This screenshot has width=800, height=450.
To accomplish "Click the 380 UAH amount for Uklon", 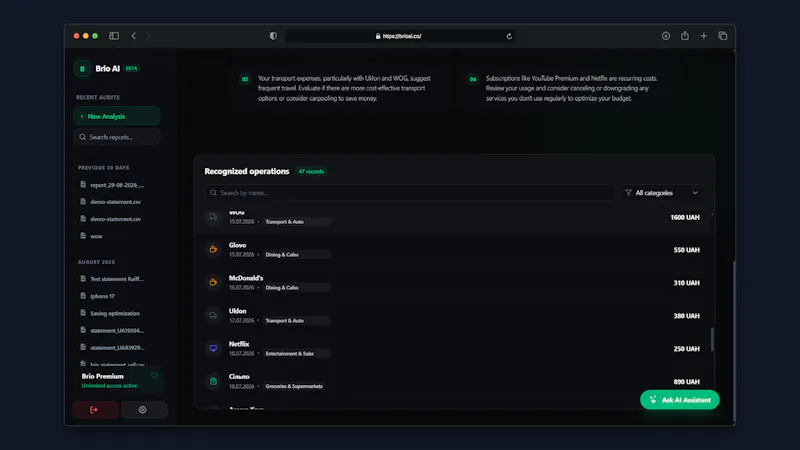I will (x=686, y=316).
